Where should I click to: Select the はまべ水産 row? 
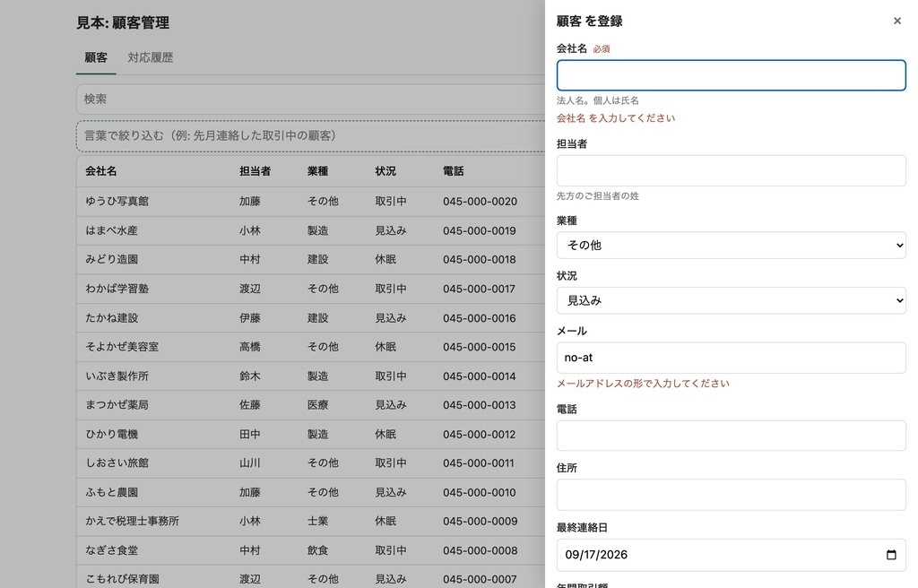310,230
